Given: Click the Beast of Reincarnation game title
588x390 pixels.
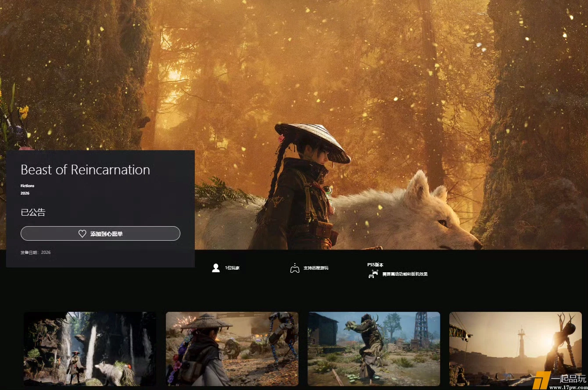Looking at the screenshot, I should tap(85, 170).
